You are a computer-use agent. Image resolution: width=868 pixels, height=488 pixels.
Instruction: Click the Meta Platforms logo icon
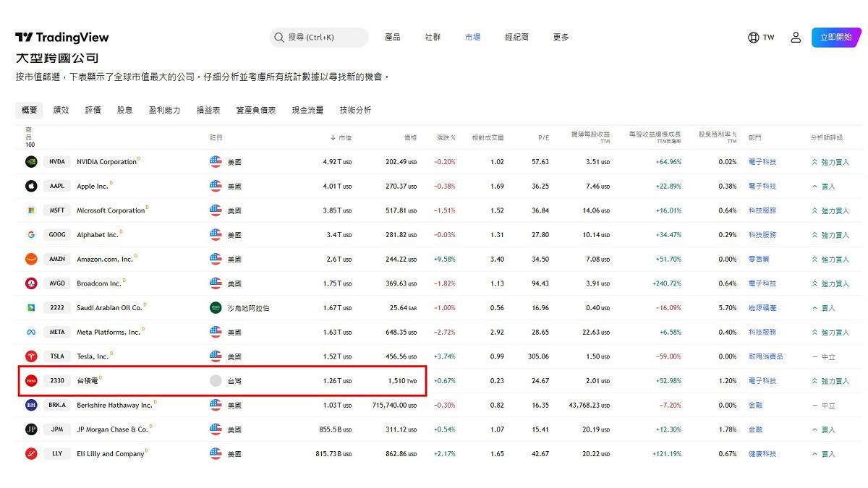(x=31, y=332)
